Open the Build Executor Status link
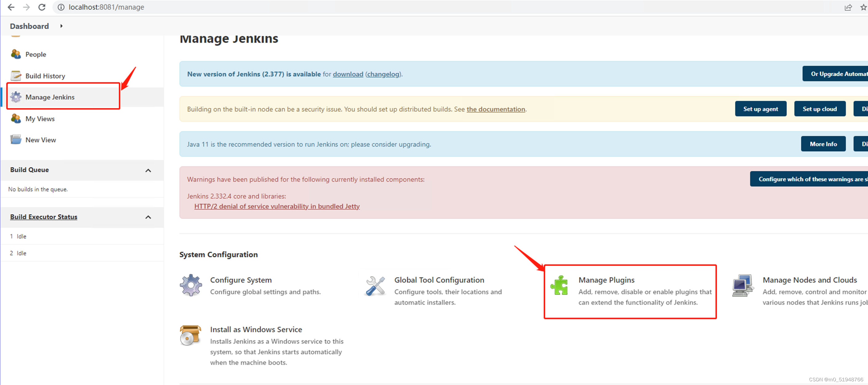 43,217
